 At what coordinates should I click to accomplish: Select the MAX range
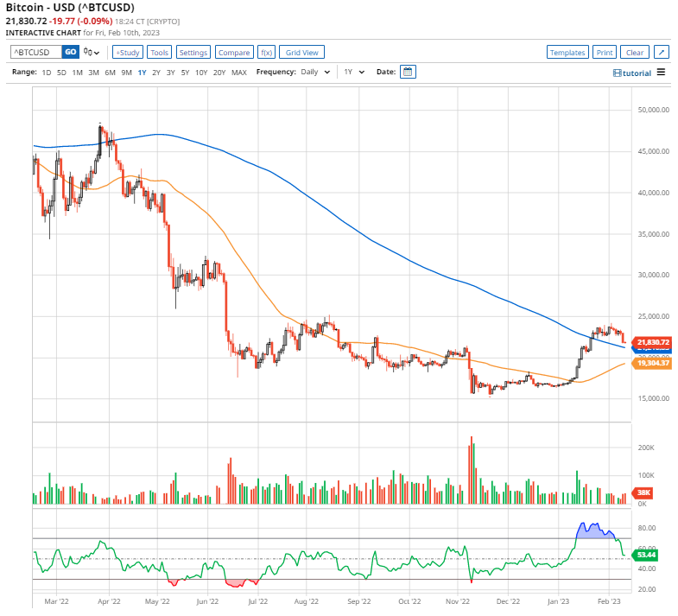point(239,73)
